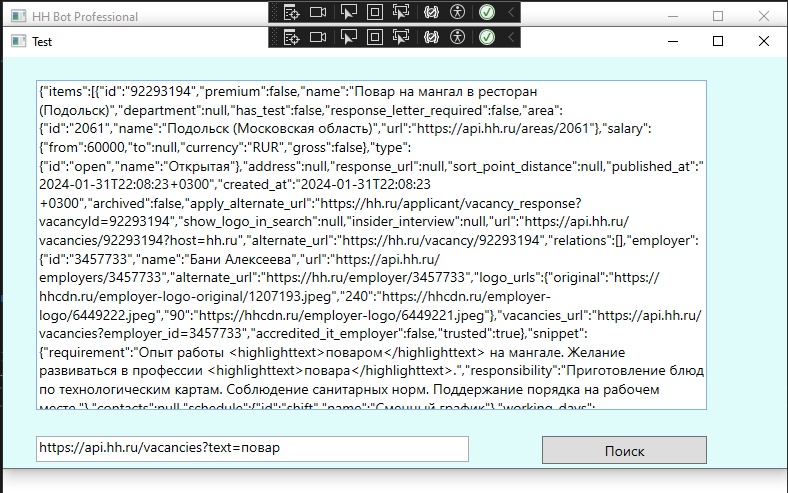Screen dimensions: 788x493
Task: Collapse the HH Bot Professional debug toolbar chevron
Action: click(x=511, y=12)
